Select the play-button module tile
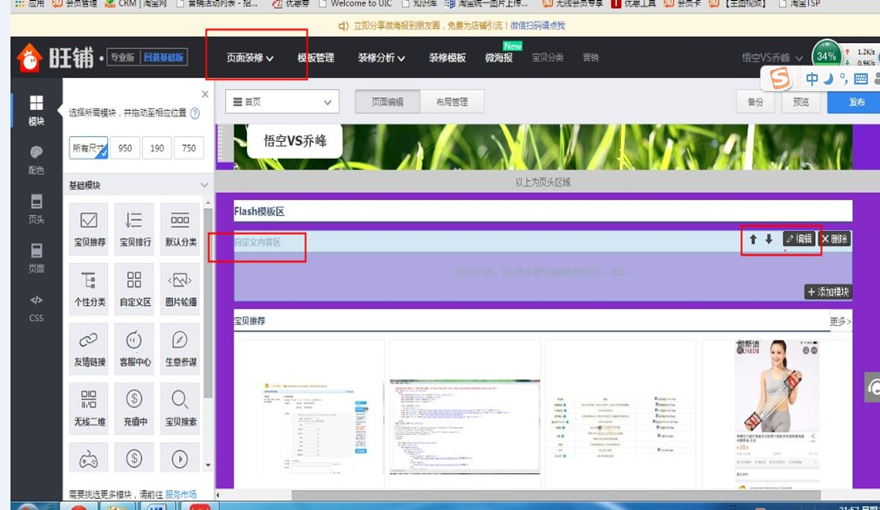This screenshot has width=880, height=510. (180, 458)
